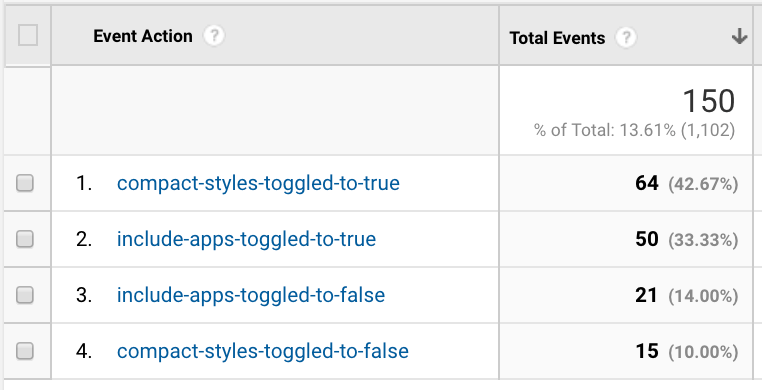
Task: Check the box for include-apps-toggled-to-true row
Action: [25, 239]
